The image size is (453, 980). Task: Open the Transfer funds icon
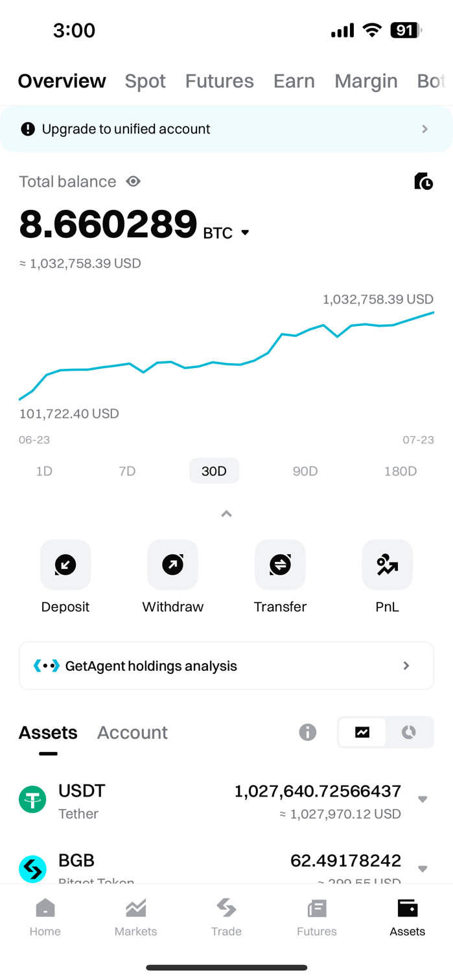(x=280, y=565)
